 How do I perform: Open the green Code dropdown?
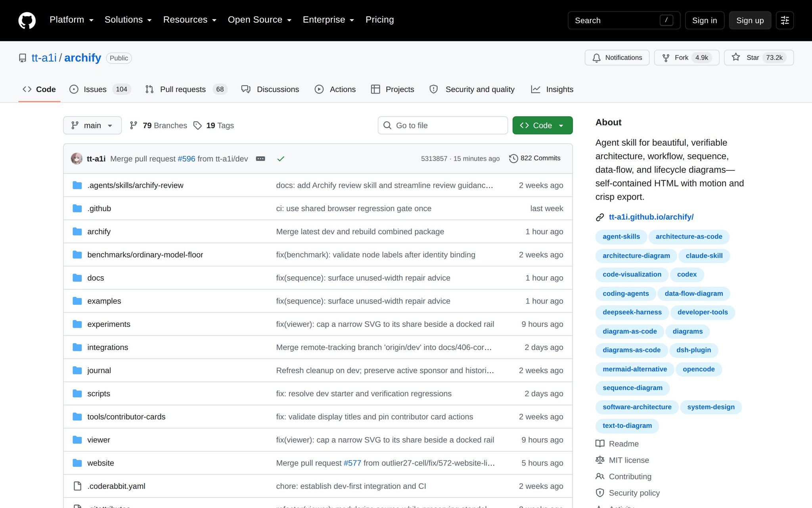click(542, 125)
